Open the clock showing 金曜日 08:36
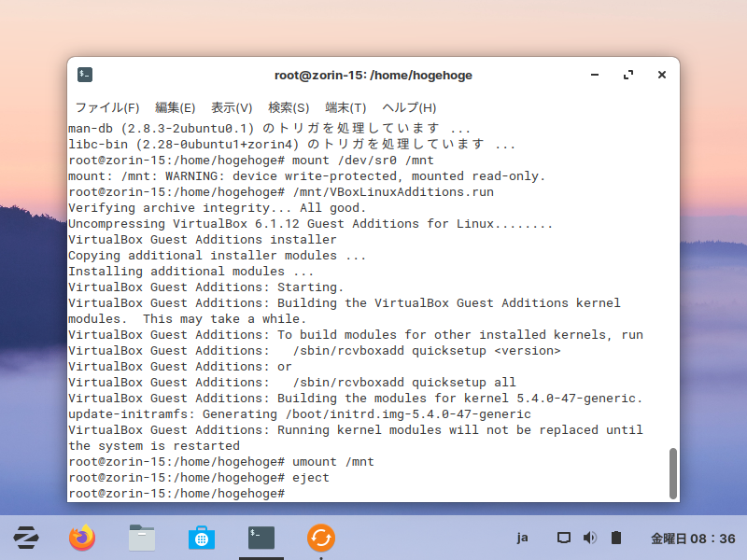 [x=693, y=539]
